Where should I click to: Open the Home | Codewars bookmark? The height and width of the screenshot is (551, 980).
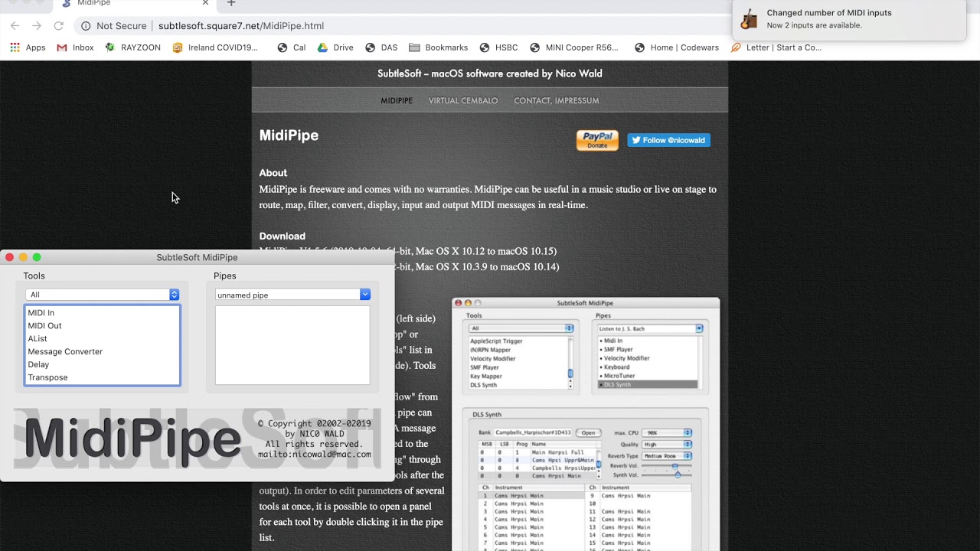tap(677, 47)
